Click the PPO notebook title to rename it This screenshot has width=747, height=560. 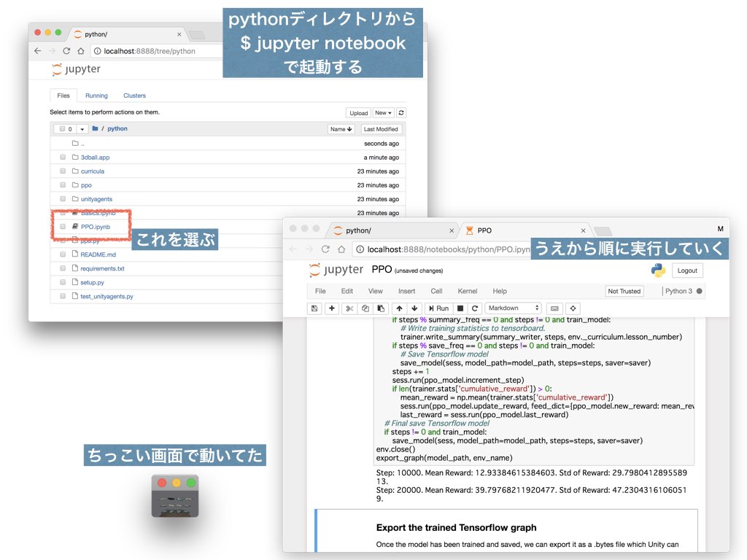click(382, 270)
